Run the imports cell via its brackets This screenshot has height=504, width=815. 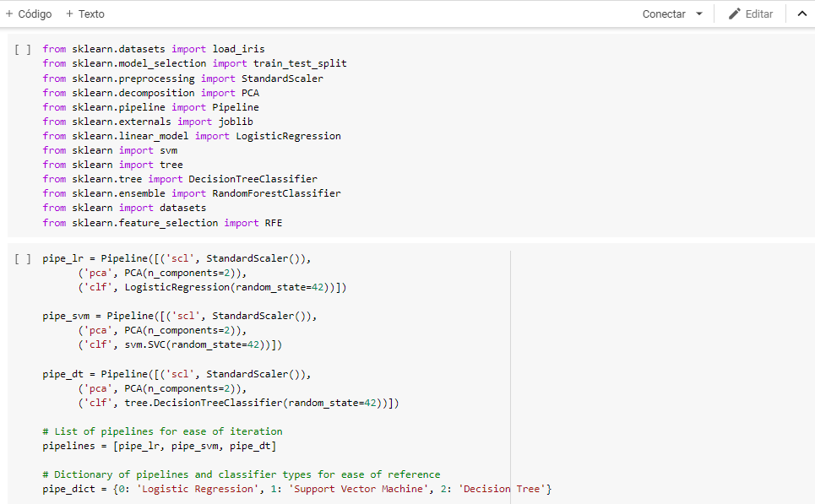(22, 49)
